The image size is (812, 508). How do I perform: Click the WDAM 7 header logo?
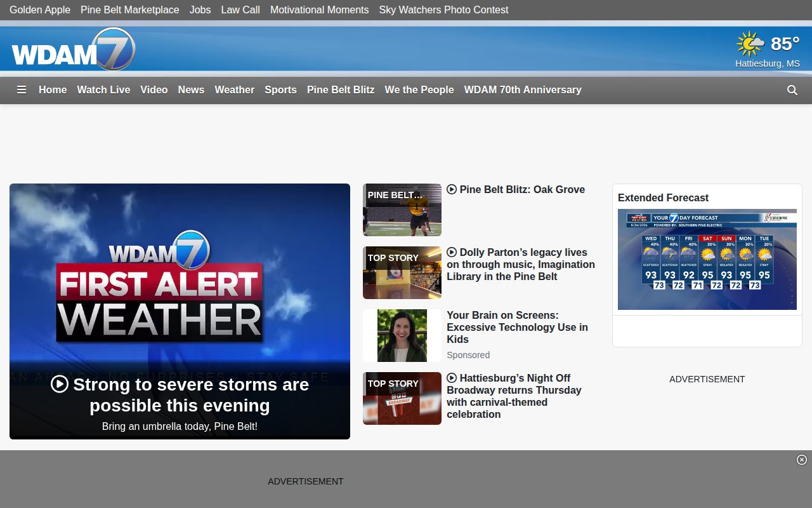pyautogui.click(x=74, y=49)
